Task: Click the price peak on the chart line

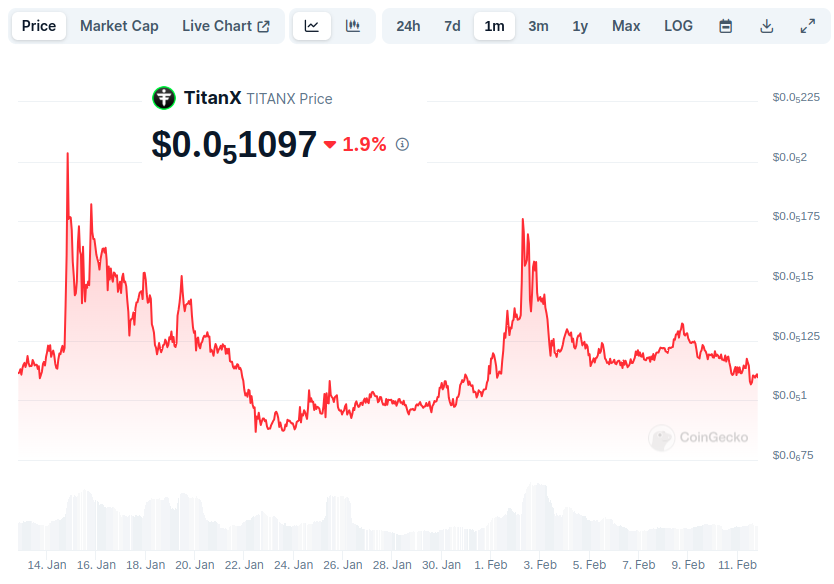Action: tap(67, 154)
